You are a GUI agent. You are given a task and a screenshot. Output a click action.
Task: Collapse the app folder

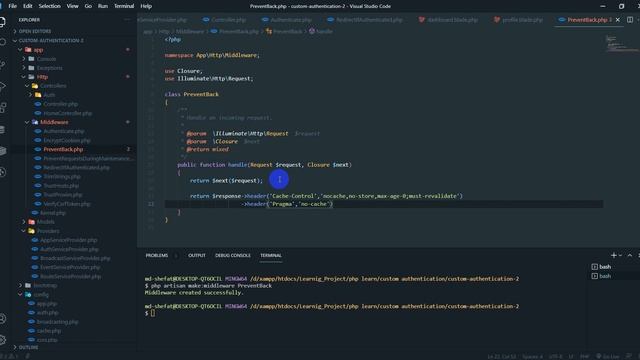(38, 50)
